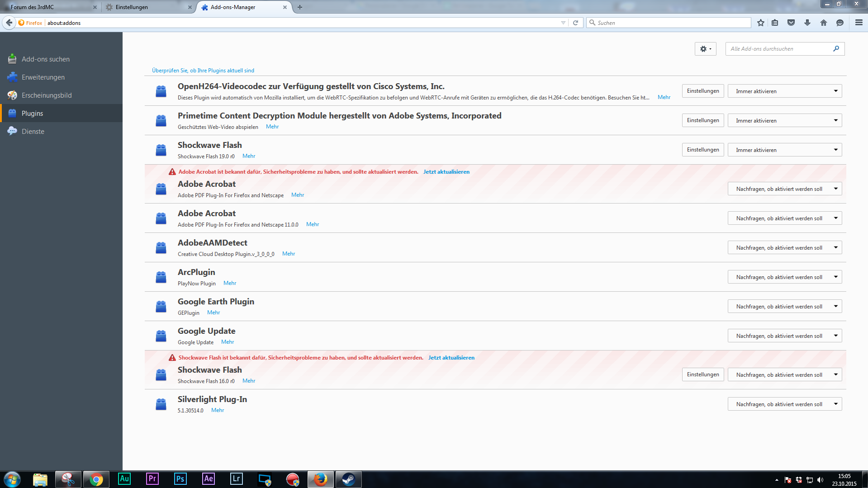The height and width of the screenshot is (488, 868).
Task: Open Shockwave Flash 19.0 activation dropdown
Action: 785,150
